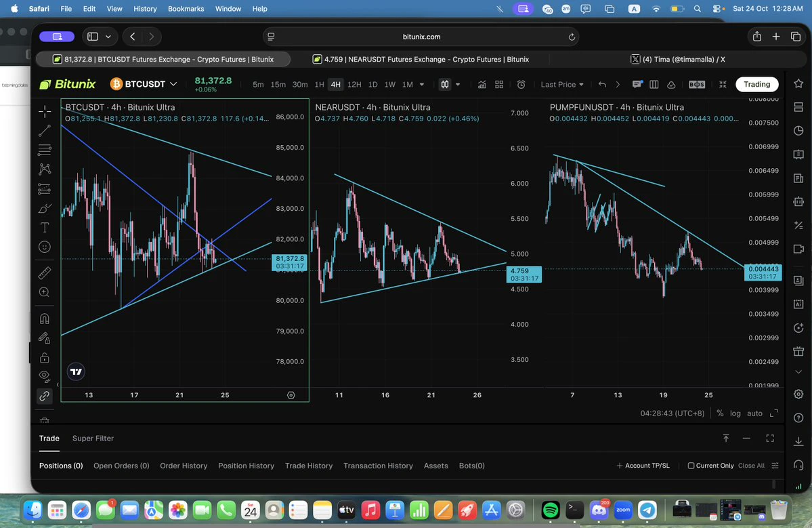
Task: Click the Close All link
Action: (x=751, y=466)
